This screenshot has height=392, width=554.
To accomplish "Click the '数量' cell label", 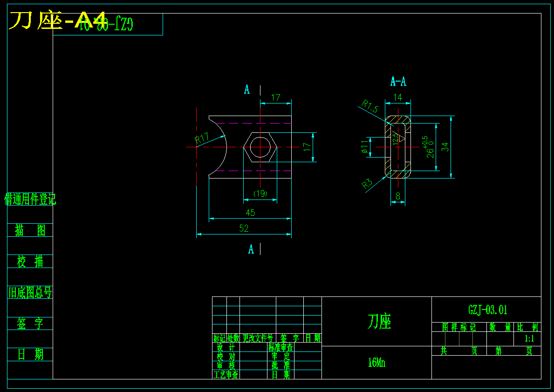I will pos(500,327).
